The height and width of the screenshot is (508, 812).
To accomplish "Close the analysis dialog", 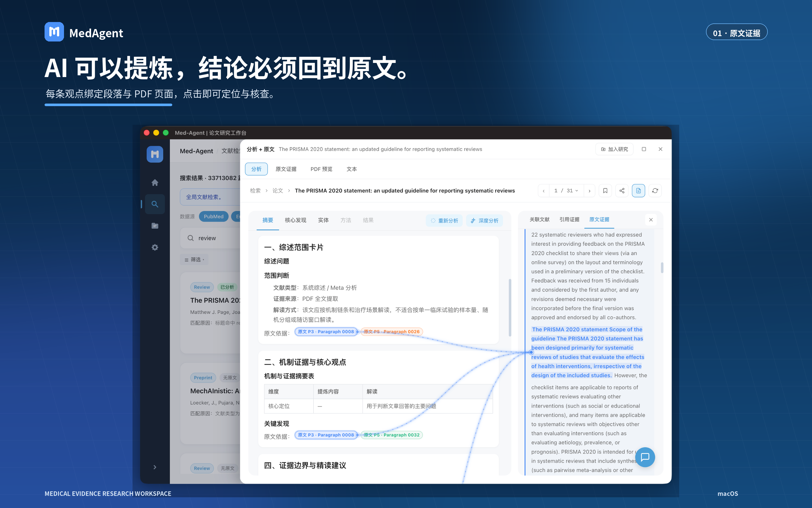I will [660, 149].
